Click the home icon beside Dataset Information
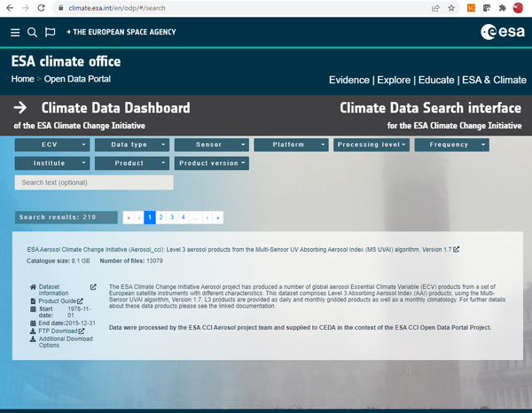532x413 pixels. pyautogui.click(x=33, y=287)
